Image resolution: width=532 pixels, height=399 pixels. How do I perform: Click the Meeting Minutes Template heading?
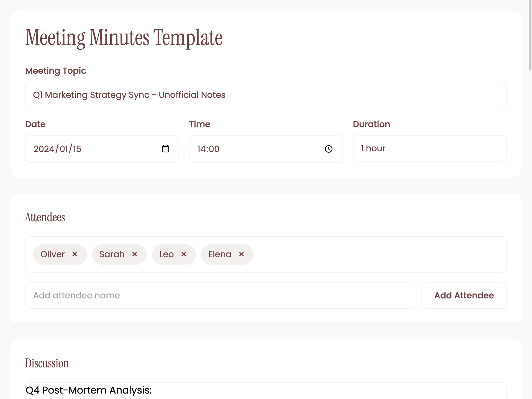point(124,38)
